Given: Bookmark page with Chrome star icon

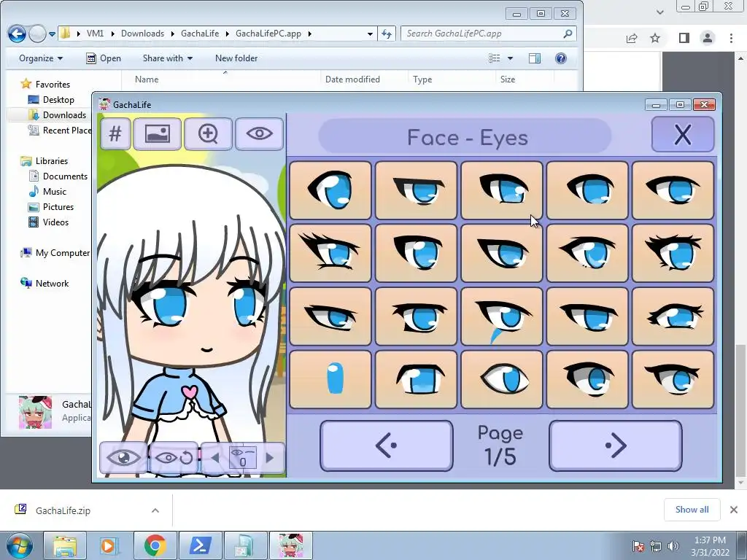Looking at the screenshot, I should tap(656, 38).
